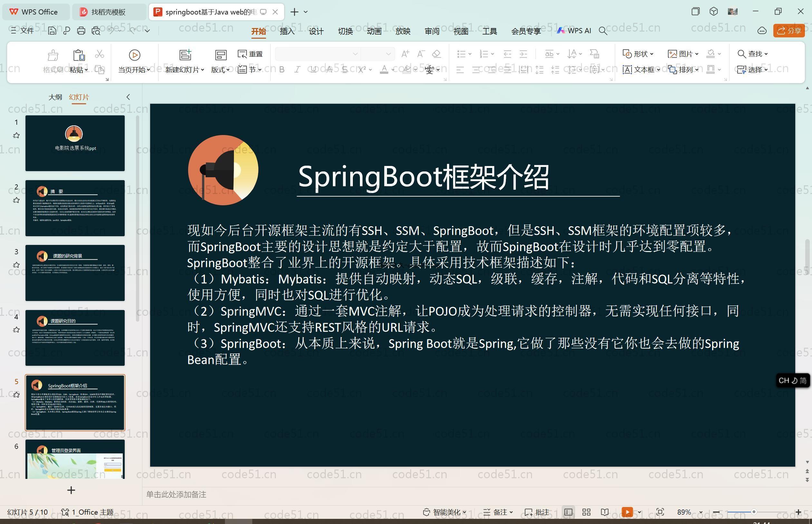Open the Shapes (形状) dropdown
Image resolution: width=812 pixels, height=524 pixels.
(638, 54)
